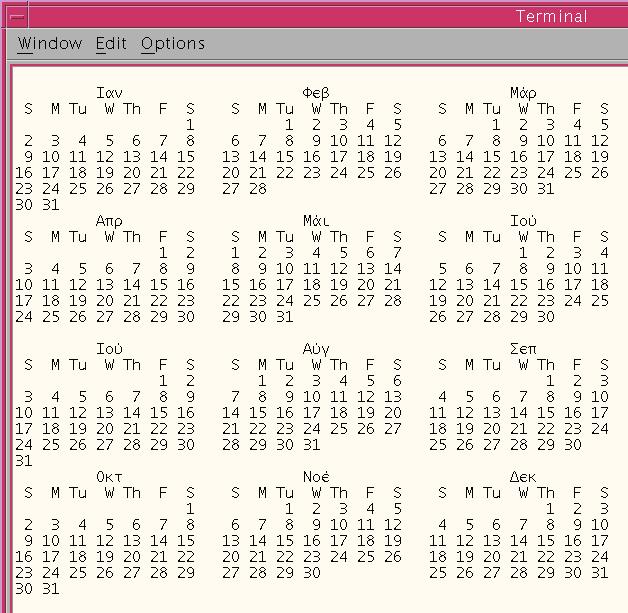Select day 17 in the Νοέ calendar
This screenshot has width=628, height=613.
tap(339, 541)
